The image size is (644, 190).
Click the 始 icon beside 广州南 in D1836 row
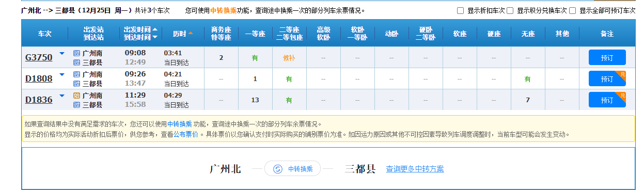(x=76, y=96)
